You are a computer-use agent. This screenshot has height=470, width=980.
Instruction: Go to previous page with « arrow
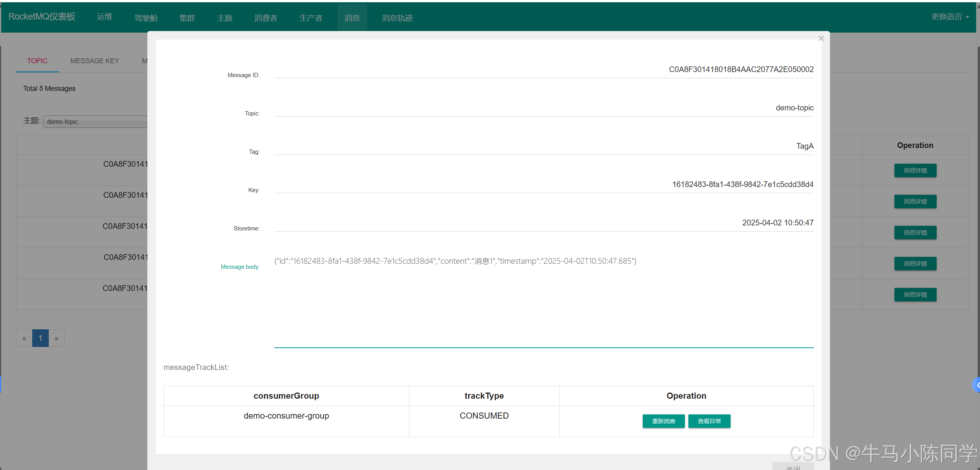click(24, 338)
